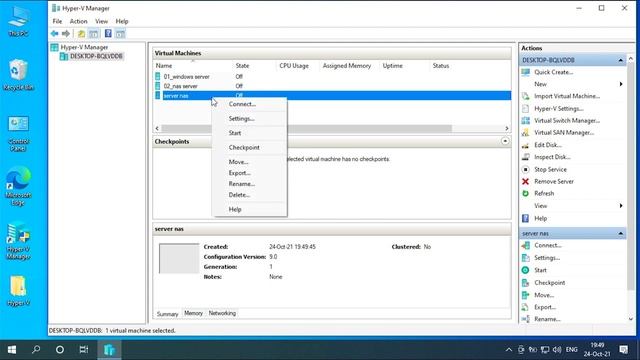Click the green Start icon in Actions
This screenshot has height=360, width=640.
(x=526, y=270)
